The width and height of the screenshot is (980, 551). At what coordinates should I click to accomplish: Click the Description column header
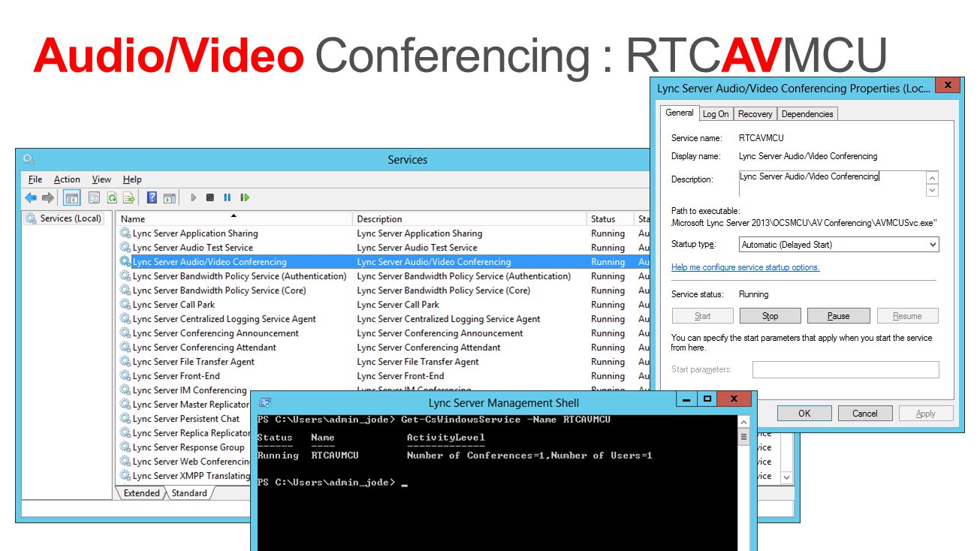pyautogui.click(x=469, y=219)
